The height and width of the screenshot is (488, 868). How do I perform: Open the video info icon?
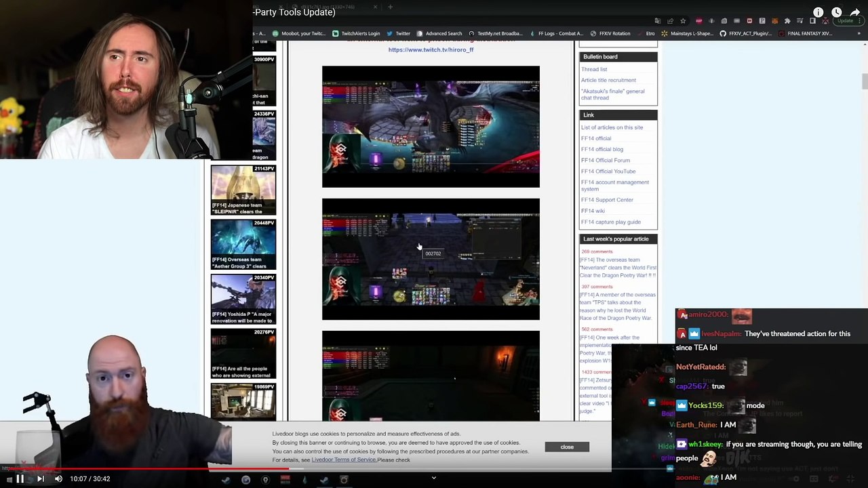pyautogui.click(x=818, y=12)
